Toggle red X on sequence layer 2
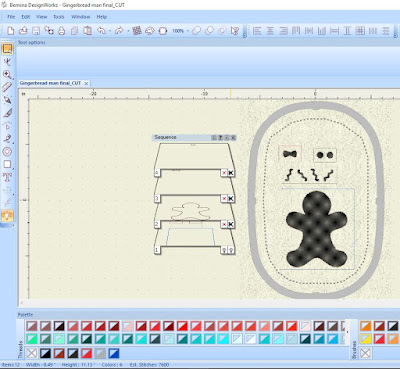The width and height of the screenshot is (400, 369). pos(224,224)
